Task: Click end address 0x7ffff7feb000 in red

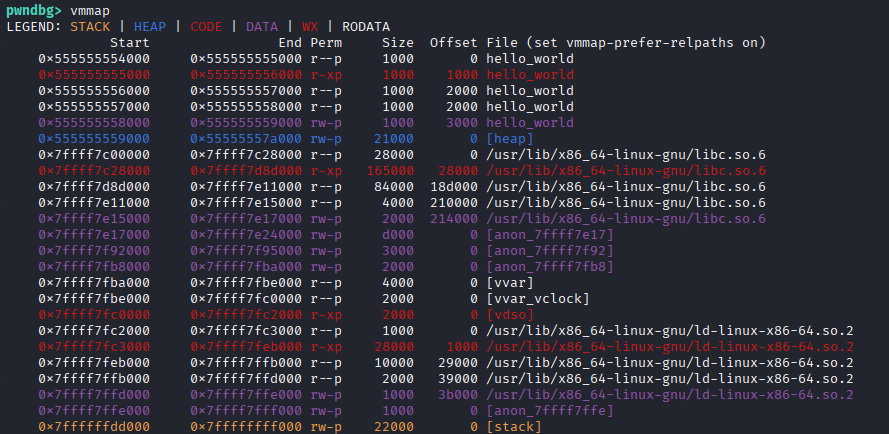Action: coord(246,347)
